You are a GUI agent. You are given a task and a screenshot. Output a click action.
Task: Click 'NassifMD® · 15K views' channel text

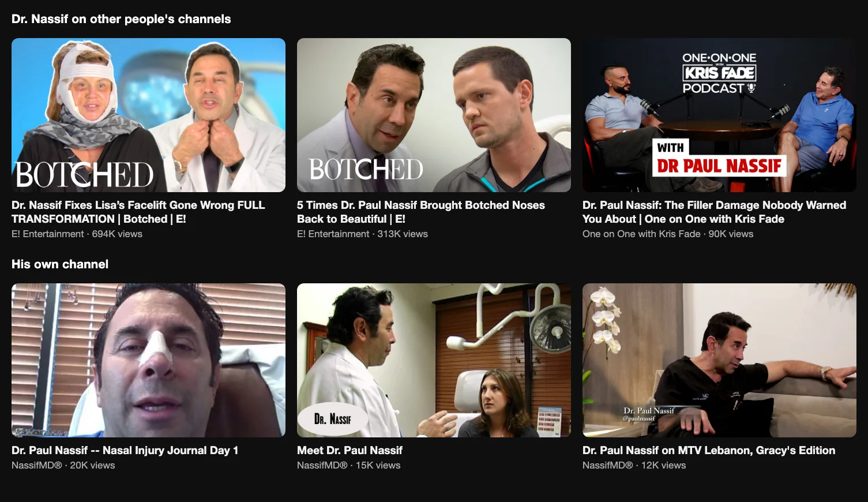[x=348, y=465]
